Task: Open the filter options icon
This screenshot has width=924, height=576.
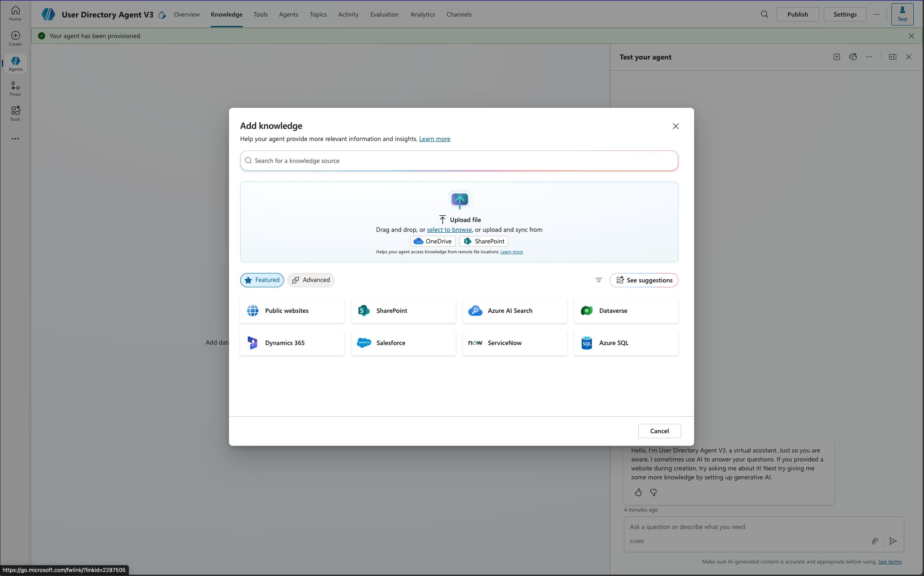Action: 598,280
